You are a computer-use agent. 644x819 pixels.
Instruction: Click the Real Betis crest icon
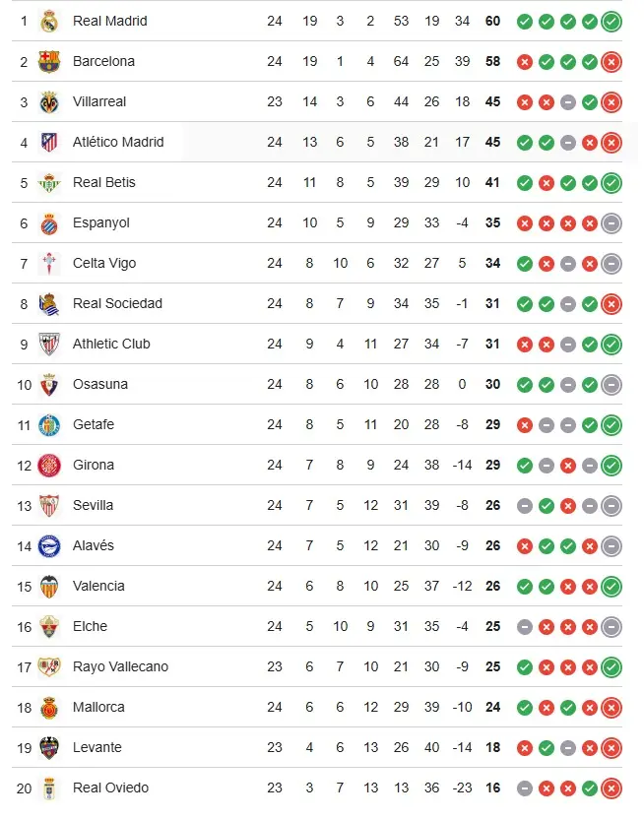pyautogui.click(x=49, y=182)
